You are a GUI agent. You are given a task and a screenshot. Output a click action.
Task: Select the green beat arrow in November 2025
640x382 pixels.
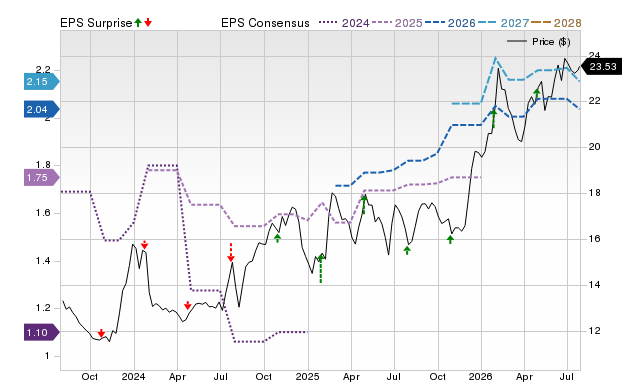pyautogui.click(x=450, y=239)
